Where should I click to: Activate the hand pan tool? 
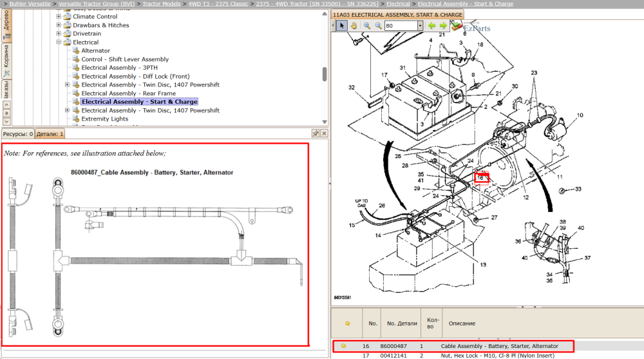click(353, 26)
